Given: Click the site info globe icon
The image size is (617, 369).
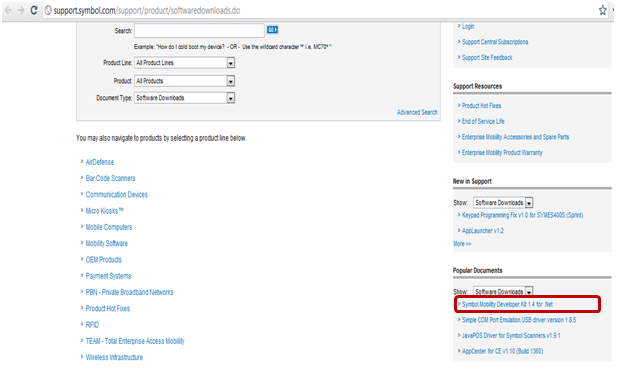Looking at the screenshot, I should click(x=48, y=10).
